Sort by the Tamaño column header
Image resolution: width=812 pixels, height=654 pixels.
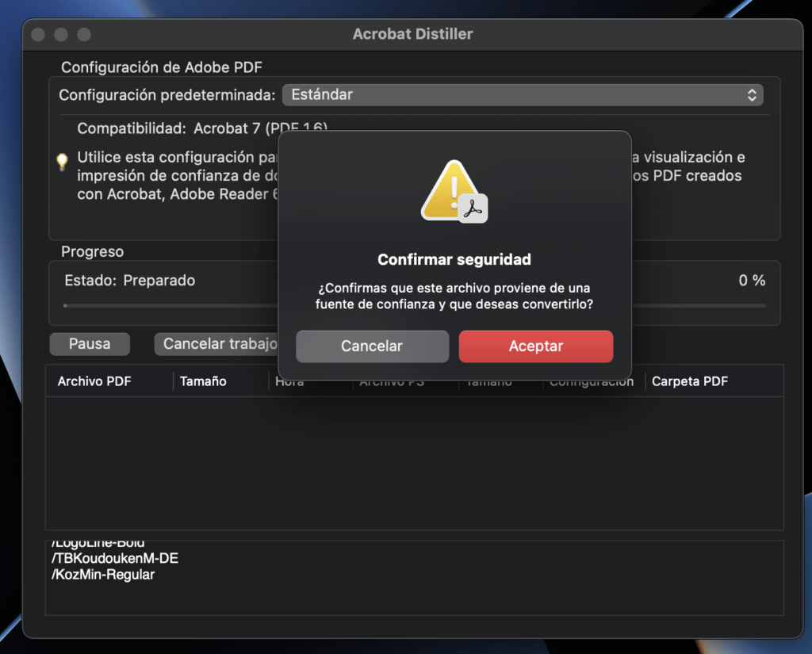click(x=203, y=381)
